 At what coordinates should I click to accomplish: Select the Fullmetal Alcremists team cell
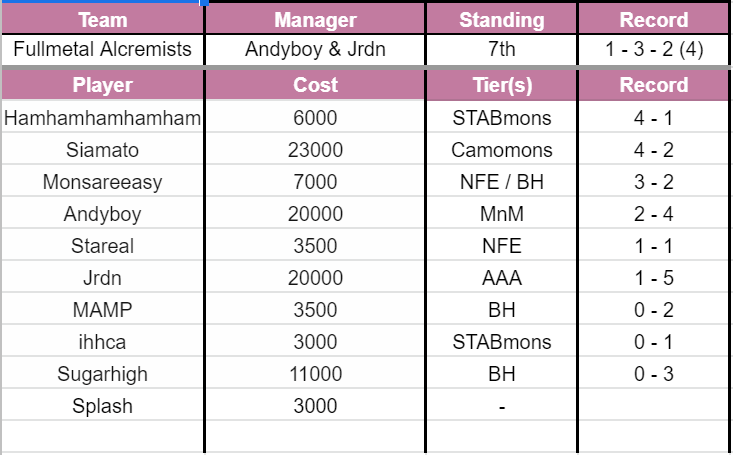(x=102, y=49)
